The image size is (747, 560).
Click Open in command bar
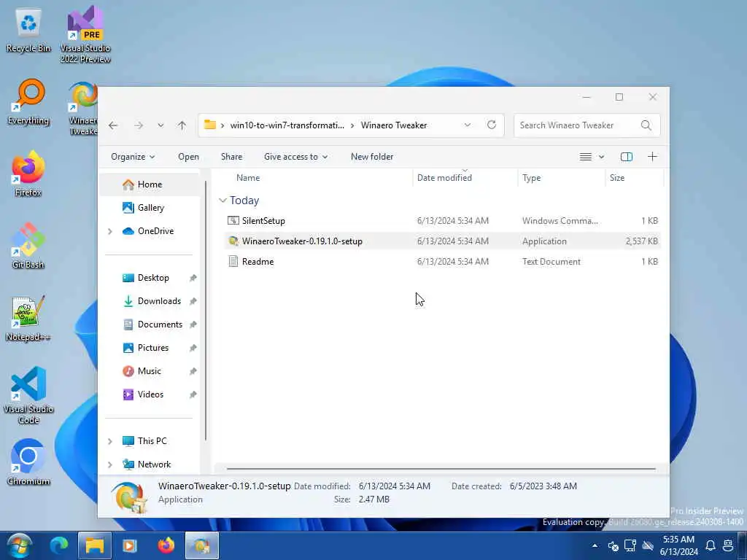pyautogui.click(x=188, y=157)
